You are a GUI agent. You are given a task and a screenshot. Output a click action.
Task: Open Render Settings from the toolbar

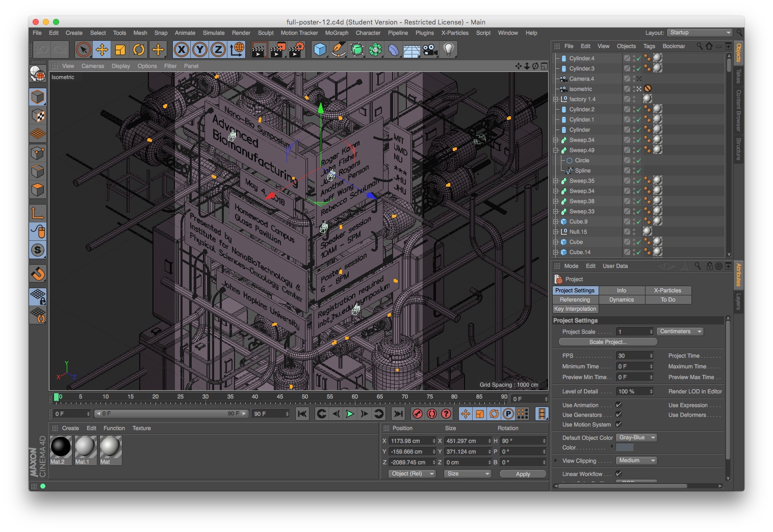[296, 49]
